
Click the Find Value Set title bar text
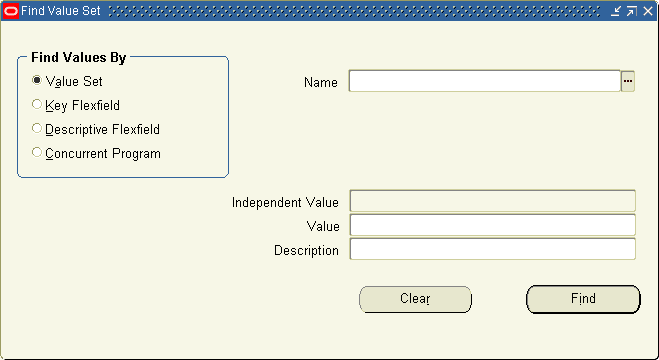[61, 11]
